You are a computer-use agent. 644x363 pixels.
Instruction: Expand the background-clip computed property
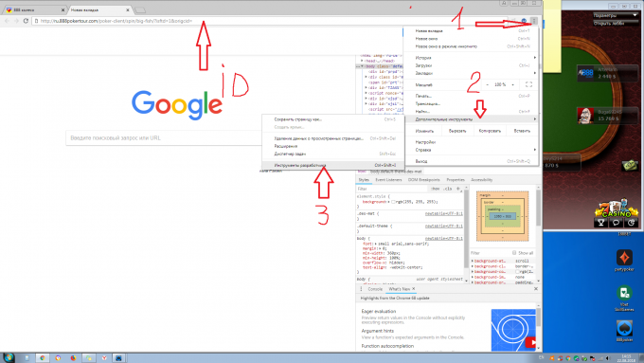click(x=473, y=266)
